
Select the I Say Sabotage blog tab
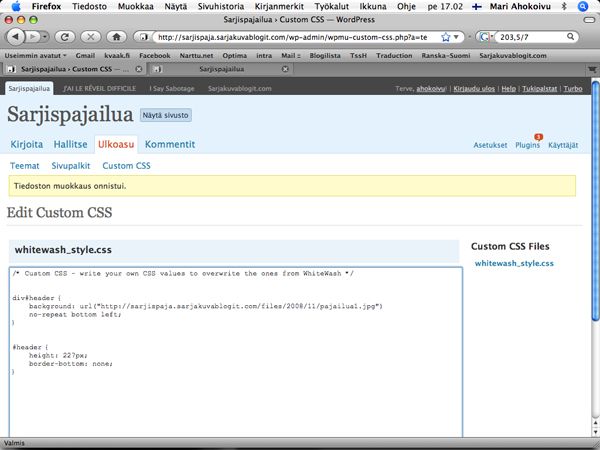(172, 88)
